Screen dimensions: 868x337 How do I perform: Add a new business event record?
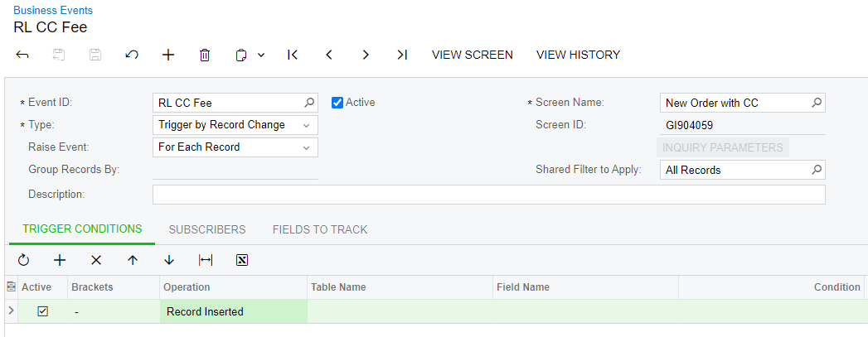coord(168,55)
